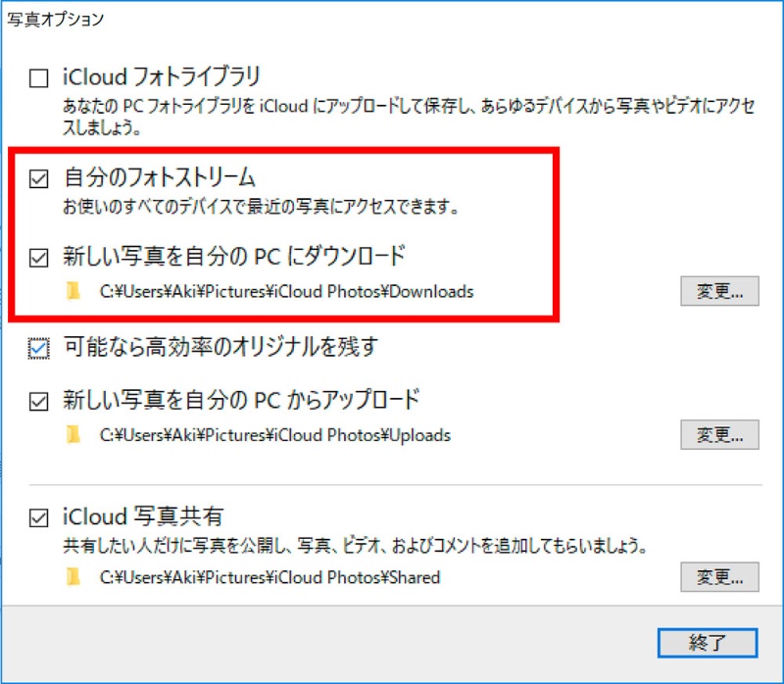Click the iCloud Photos\Uploads path text

275,435
